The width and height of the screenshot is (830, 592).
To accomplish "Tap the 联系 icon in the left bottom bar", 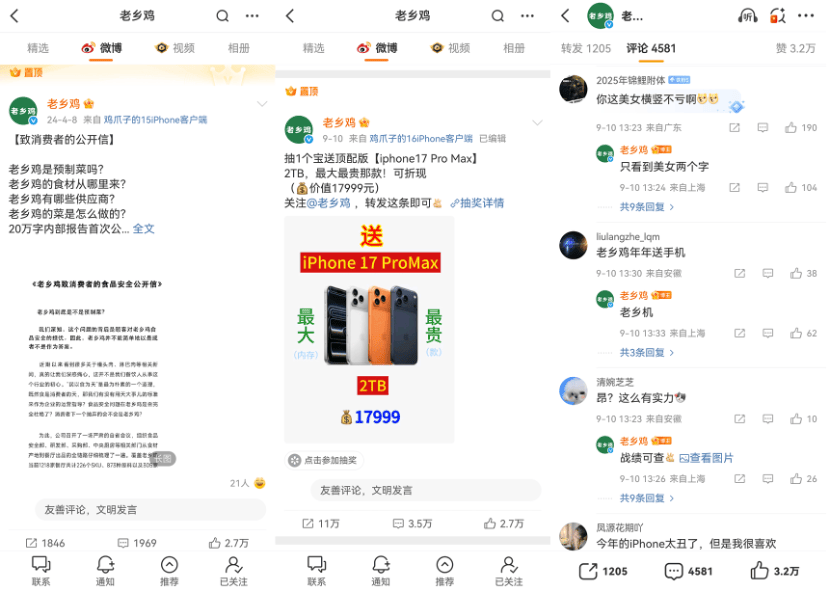I will [41, 570].
